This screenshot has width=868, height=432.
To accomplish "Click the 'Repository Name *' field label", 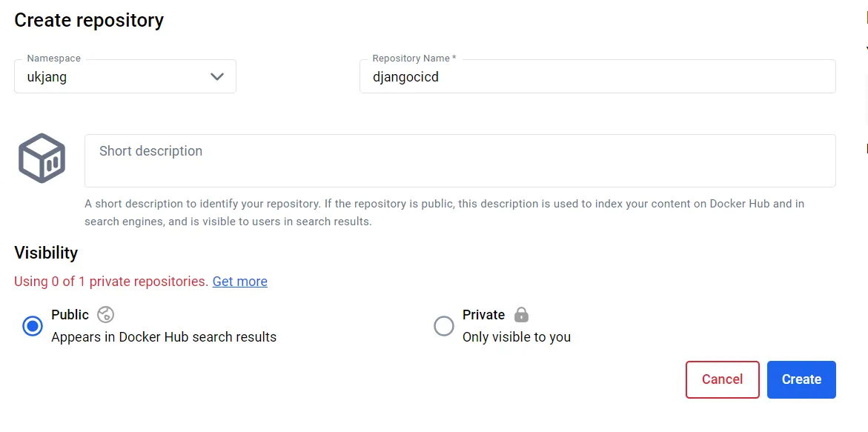I will click(414, 58).
